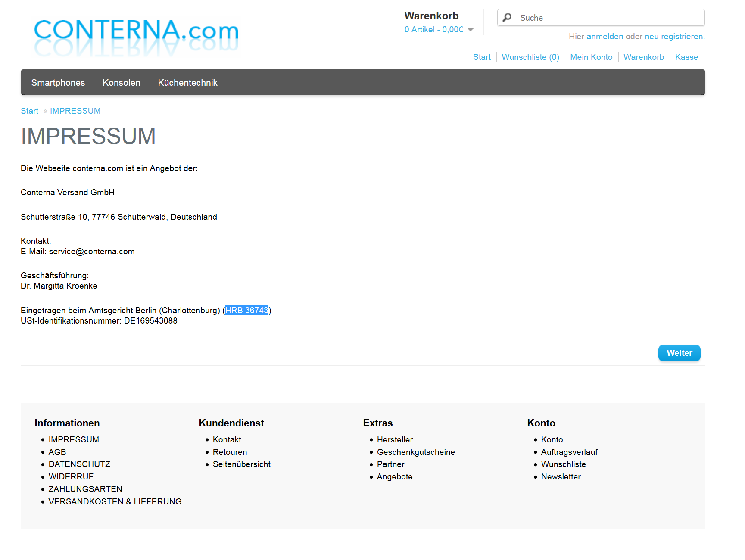The height and width of the screenshot is (560, 745).
Task: Open Wunschliste (0) in top navigation
Action: [x=530, y=57]
